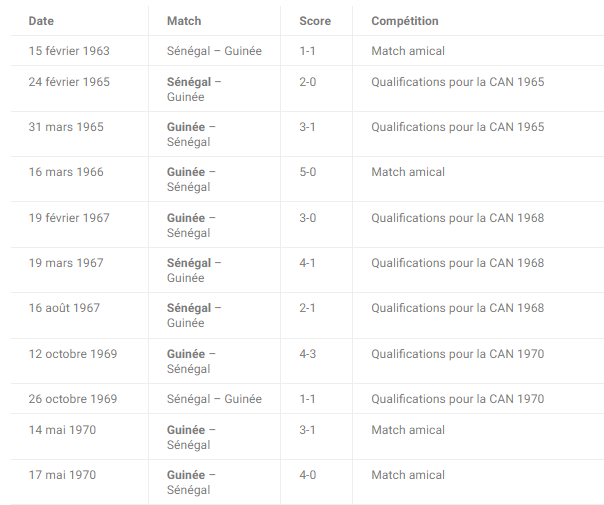Click the 24 février 1965 date cell
The image size is (604, 505).
click(x=69, y=82)
